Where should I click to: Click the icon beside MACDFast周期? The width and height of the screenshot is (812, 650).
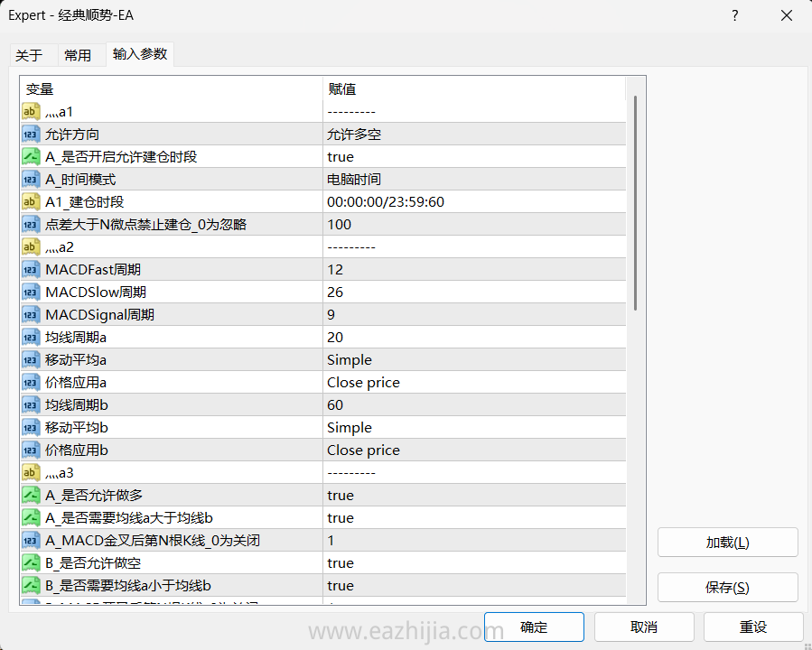[31, 269]
